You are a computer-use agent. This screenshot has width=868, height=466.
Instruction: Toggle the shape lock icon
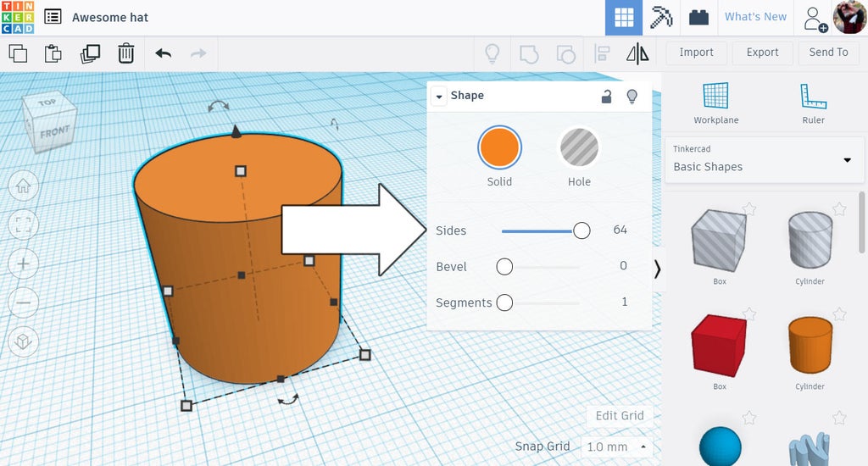tap(607, 97)
